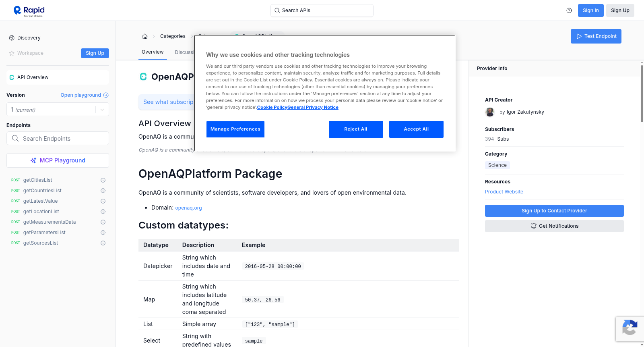Open the Rapid logo homepage
Screen dimensions: 644x347
coord(29,11)
